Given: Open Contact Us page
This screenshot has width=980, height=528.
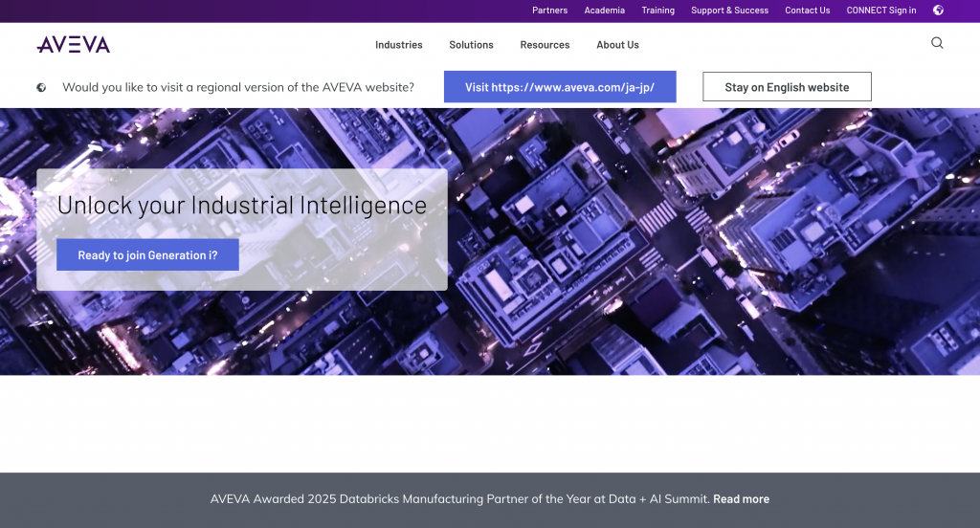Looking at the screenshot, I should tap(808, 10).
